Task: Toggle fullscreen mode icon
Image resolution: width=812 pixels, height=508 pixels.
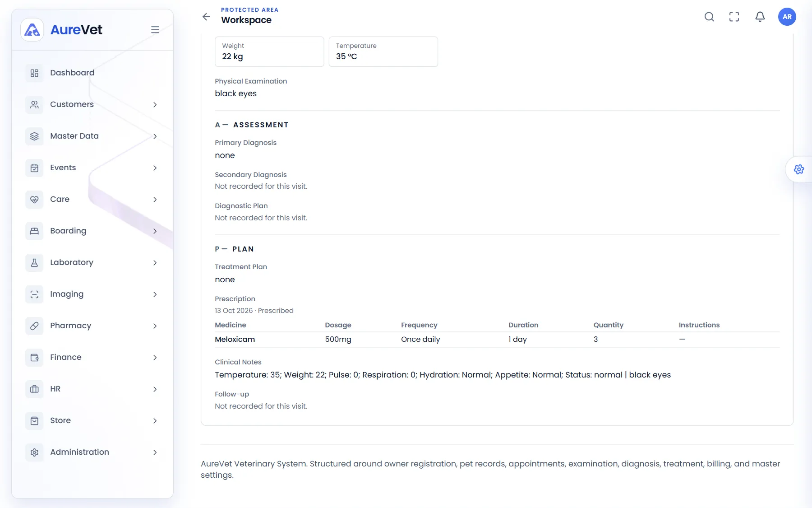Action: pyautogui.click(x=734, y=17)
